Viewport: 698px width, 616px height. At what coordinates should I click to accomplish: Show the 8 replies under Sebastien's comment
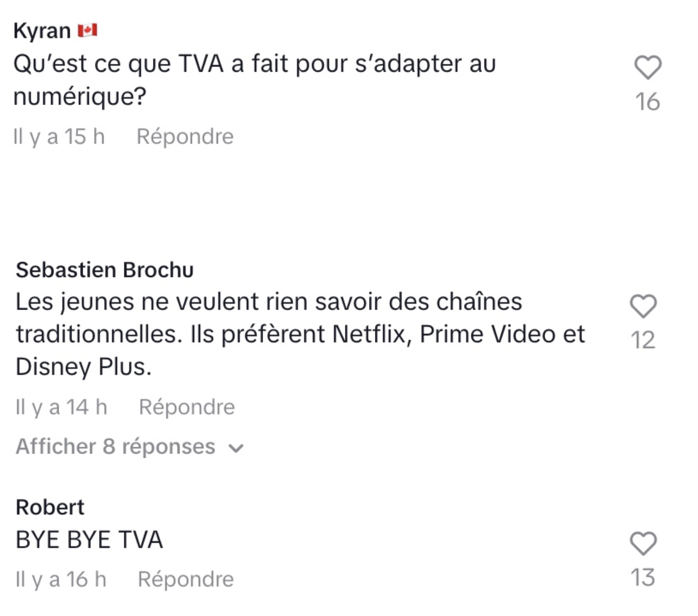point(116,447)
